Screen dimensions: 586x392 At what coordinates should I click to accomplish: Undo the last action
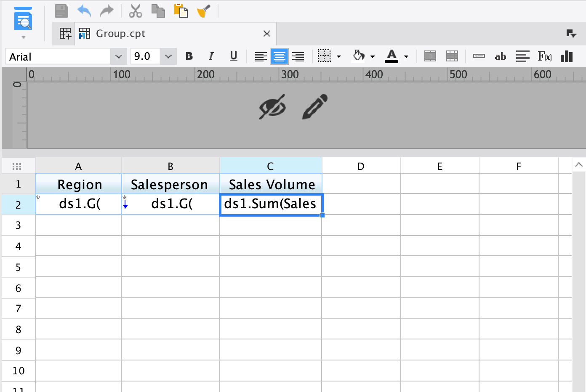[84, 11]
